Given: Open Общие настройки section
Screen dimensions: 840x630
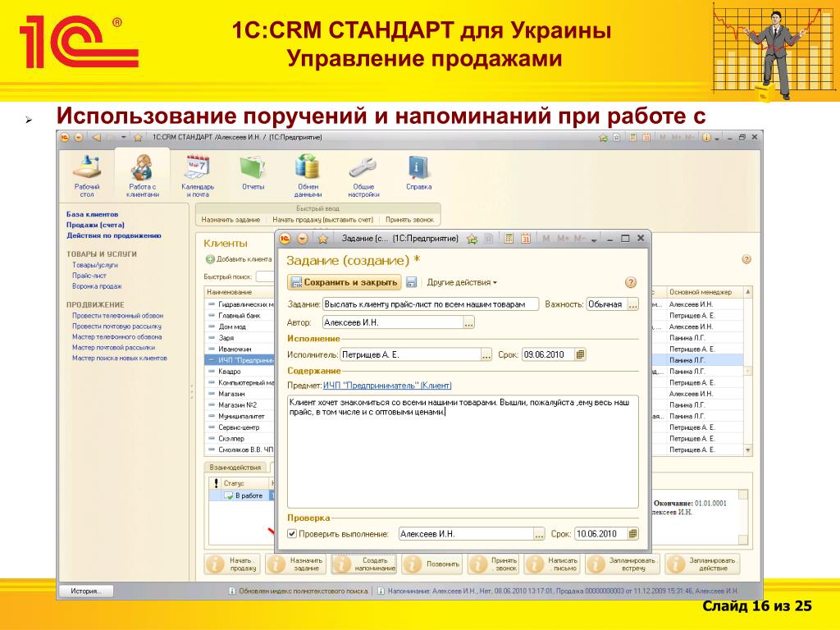Looking at the screenshot, I should coord(363,176).
